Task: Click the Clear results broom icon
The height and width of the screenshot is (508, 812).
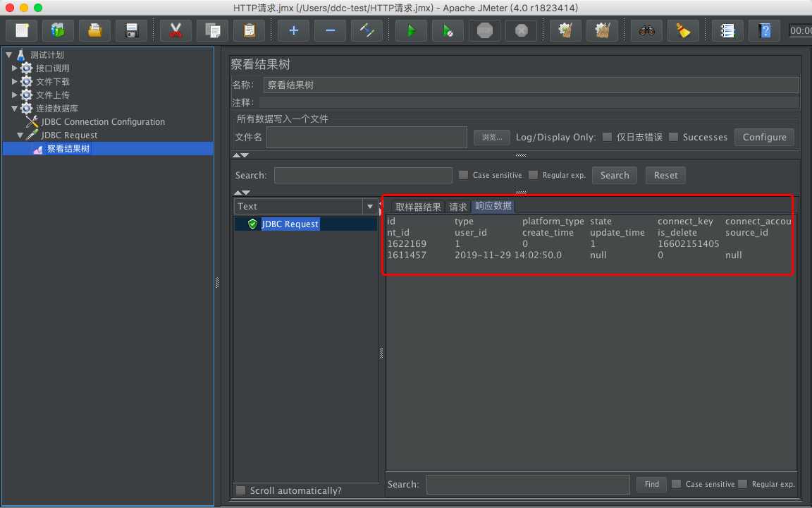Action: (565, 30)
